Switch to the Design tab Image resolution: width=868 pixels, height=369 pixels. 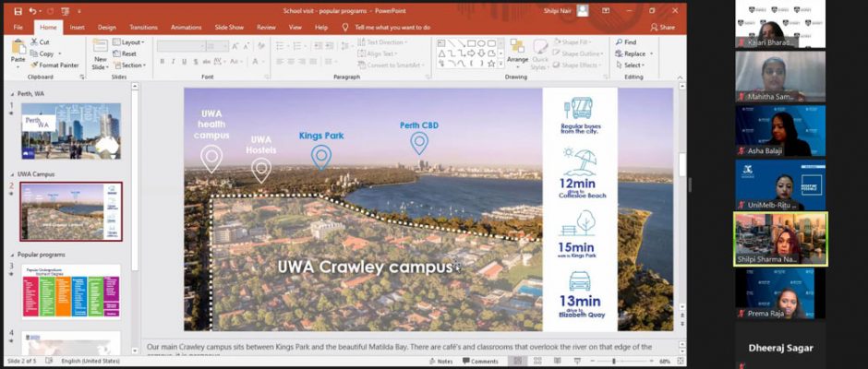[x=107, y=27]
